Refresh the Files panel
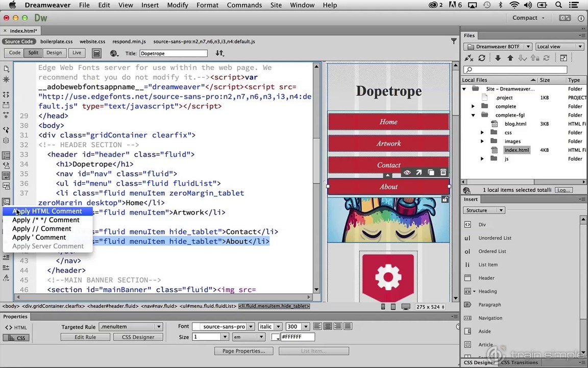 coord(482,58)
